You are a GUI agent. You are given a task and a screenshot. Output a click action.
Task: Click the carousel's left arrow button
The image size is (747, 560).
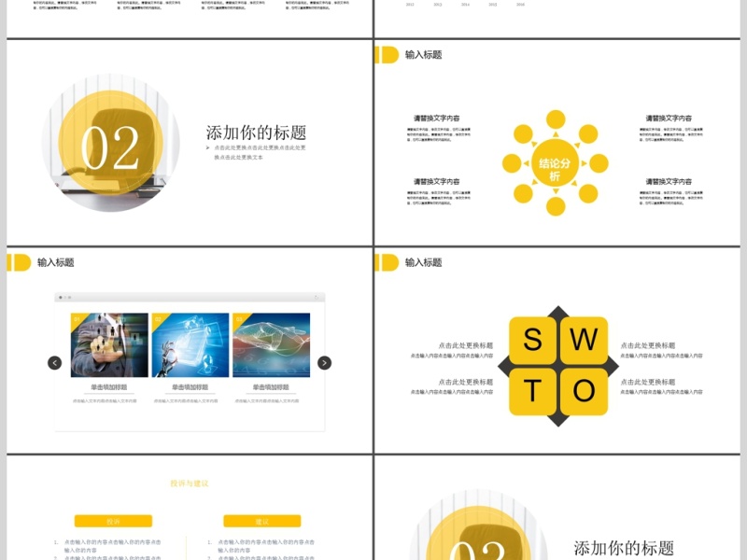pyautogui.click(x=55, y=363)
